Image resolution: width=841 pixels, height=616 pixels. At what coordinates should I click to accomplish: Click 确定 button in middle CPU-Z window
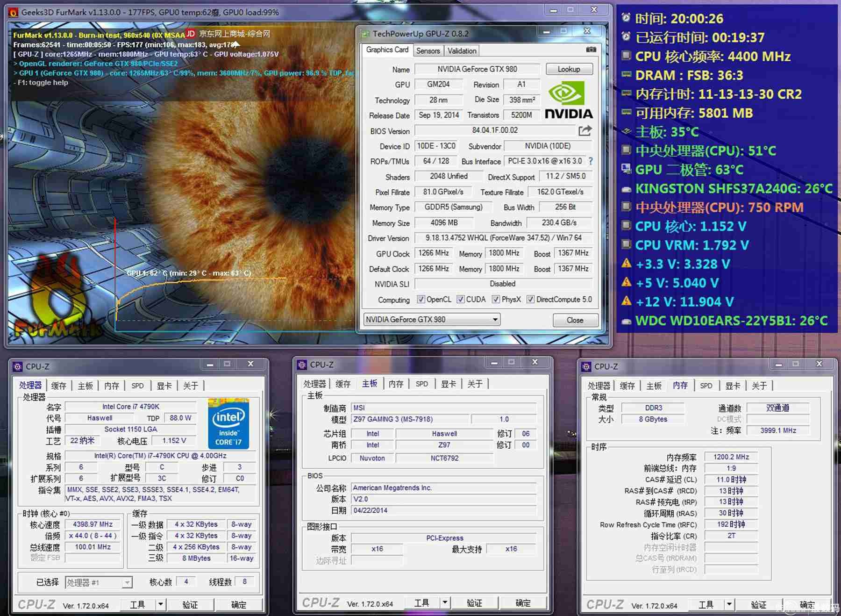click(x=523, y=602)
